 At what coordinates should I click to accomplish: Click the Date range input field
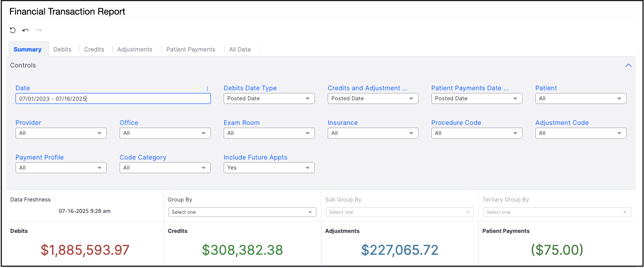113,98
